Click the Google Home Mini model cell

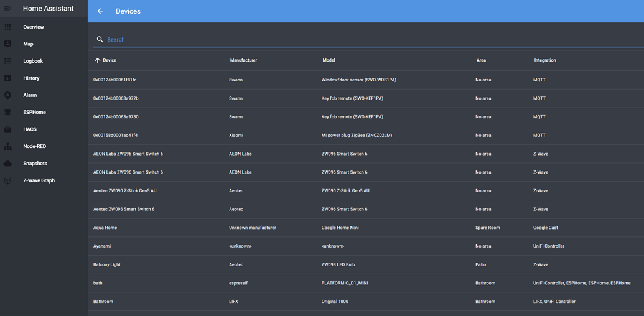coord(340,228)
